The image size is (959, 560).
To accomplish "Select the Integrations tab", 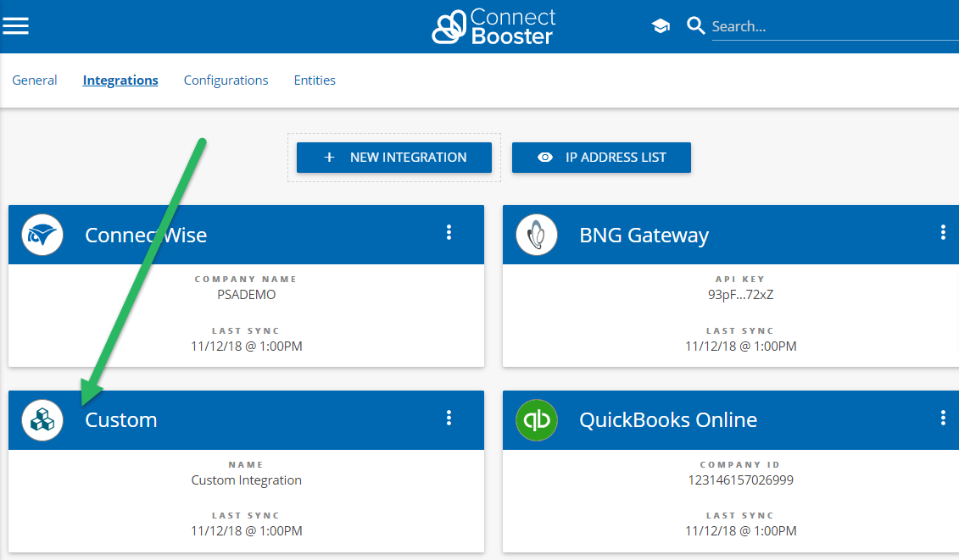I will click(x=120, y=80).
